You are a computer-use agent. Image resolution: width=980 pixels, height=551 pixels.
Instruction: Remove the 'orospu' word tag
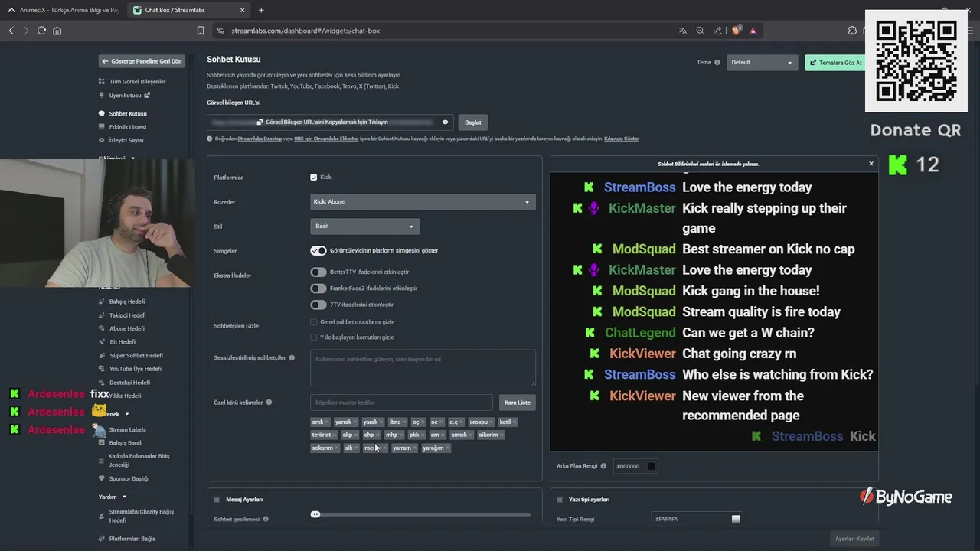[x=491, y=422]
